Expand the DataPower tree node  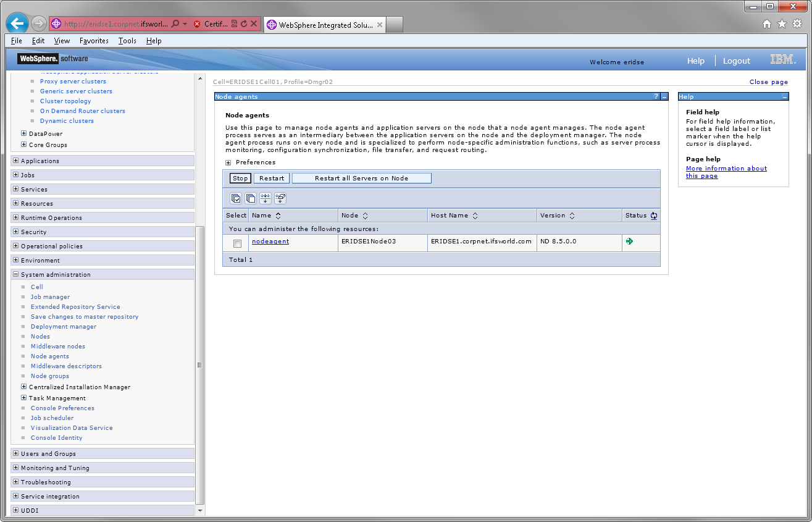(24, 133)
